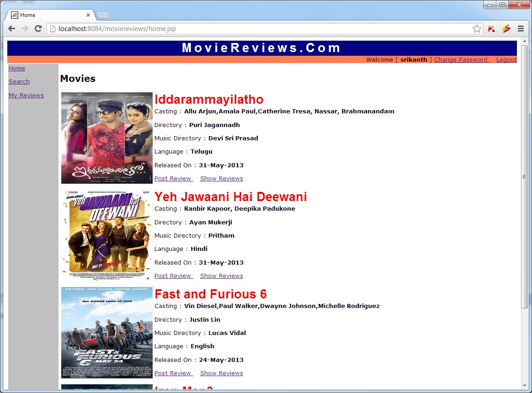Screen dimensions: 532x393
Task: Show Reviews for Iddarammayilatho
Action: point(222,179)
